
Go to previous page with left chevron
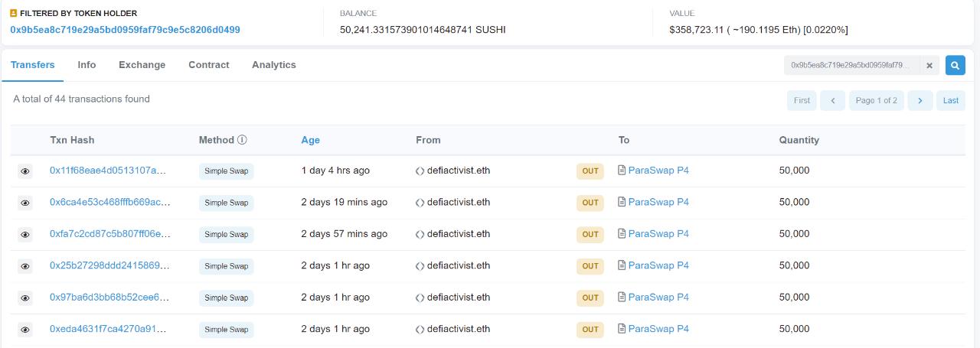click(x=832, y=100)
